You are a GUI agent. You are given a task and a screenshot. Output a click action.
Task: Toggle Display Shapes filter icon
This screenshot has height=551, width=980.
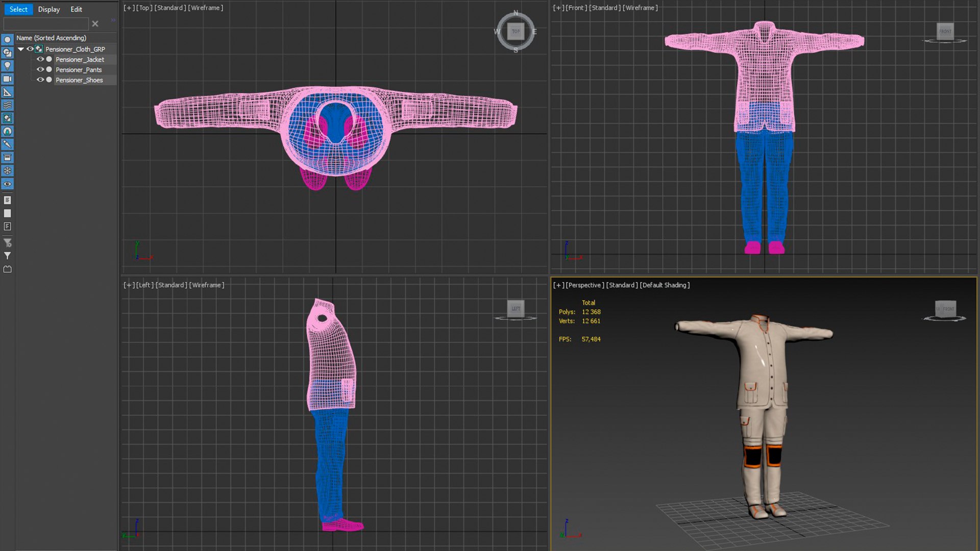click(x=7, y=53)
